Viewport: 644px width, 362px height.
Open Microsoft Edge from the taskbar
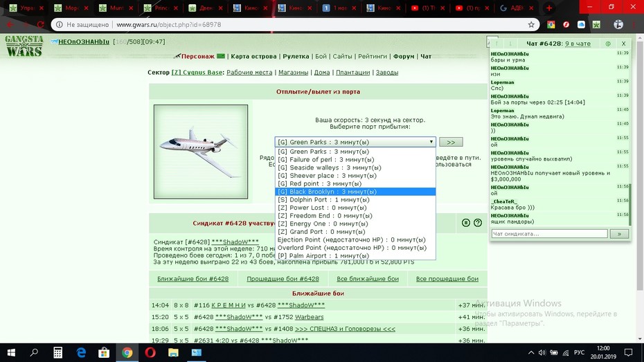81,352
